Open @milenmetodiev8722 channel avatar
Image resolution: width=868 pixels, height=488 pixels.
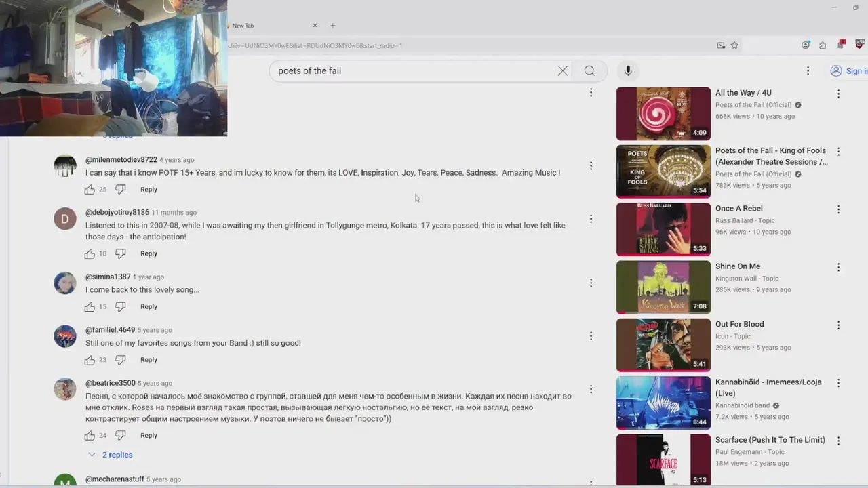point(65,166)
